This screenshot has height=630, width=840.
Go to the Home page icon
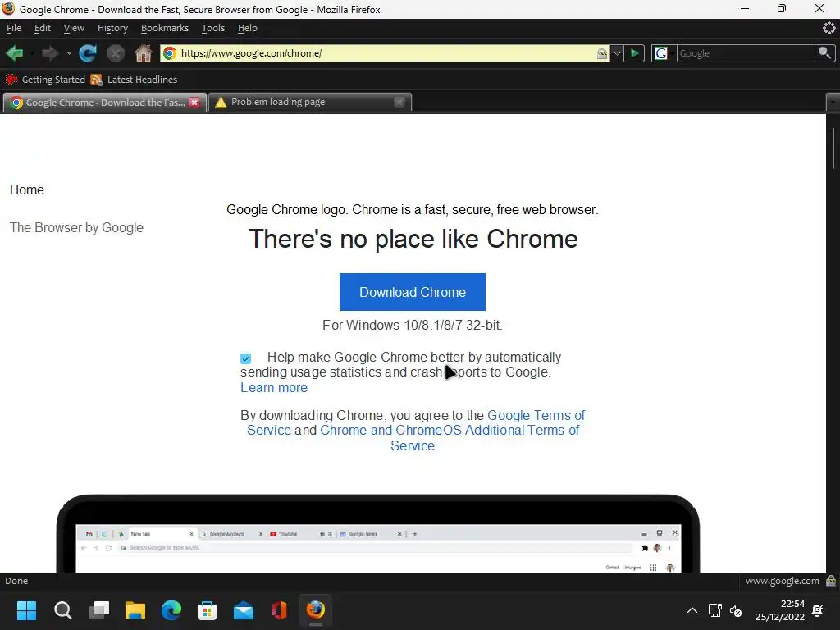(x=143, y=53)
